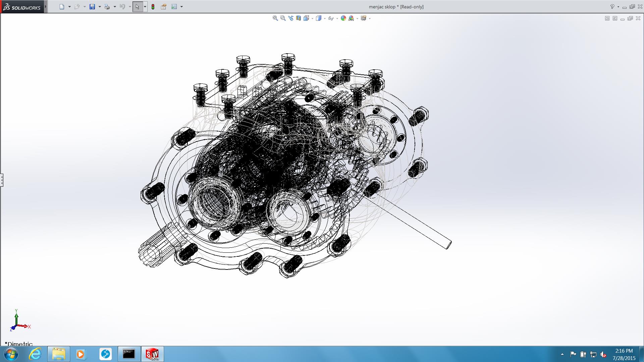Open the View Settings monitor icon
Screen dimensions: 644x362
[363, 18]
